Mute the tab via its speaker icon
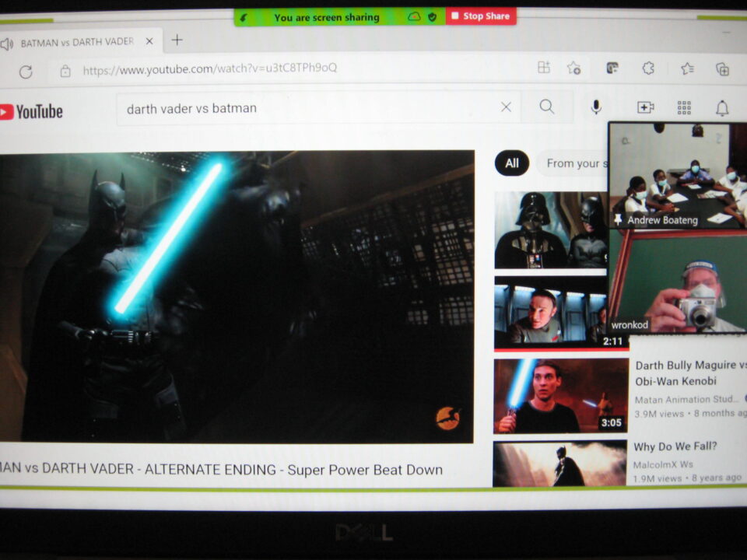The width and height of the screenshot is (747, 560). click(7, 43)
